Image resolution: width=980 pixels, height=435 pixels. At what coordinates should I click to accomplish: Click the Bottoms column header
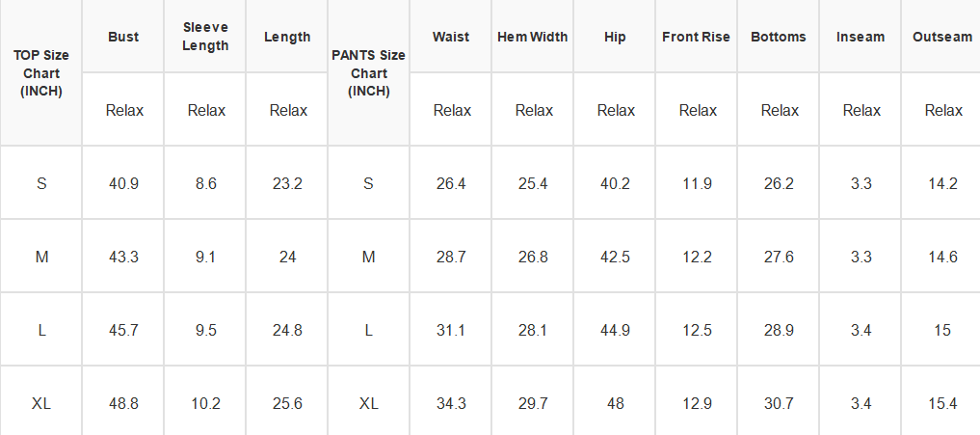click(779, 37)
